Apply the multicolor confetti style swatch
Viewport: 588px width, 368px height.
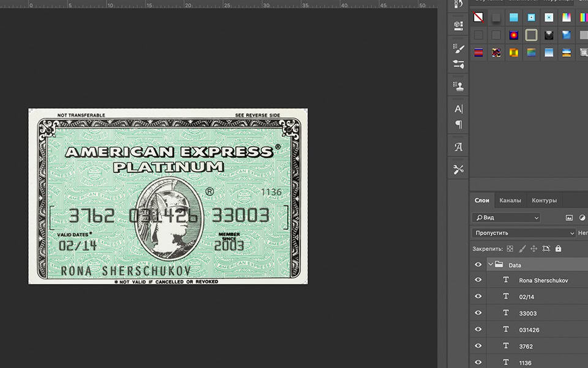[496, 53]
